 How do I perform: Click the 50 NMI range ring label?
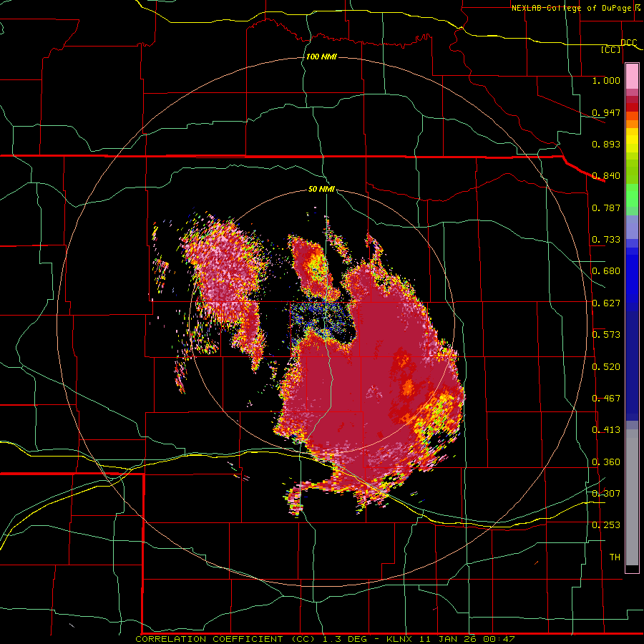[x=321, y=190]
